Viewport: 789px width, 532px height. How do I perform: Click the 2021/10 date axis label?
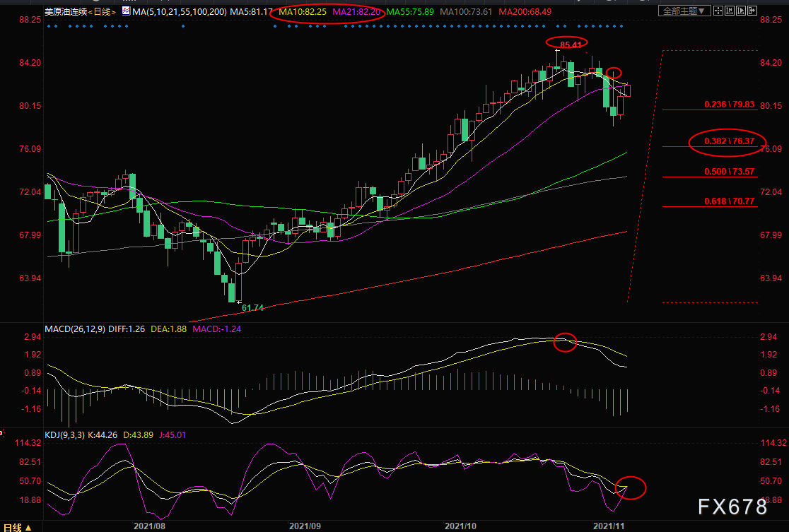460,526
